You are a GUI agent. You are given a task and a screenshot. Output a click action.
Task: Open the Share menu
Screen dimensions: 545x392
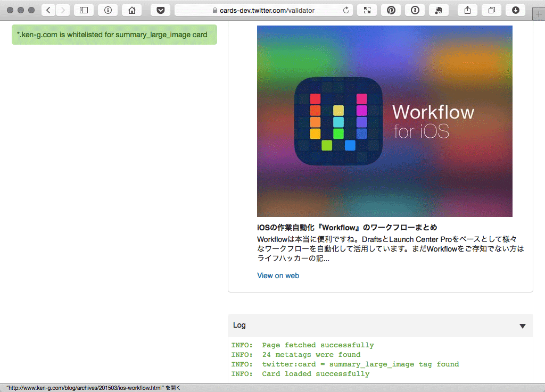click(467, 10)
